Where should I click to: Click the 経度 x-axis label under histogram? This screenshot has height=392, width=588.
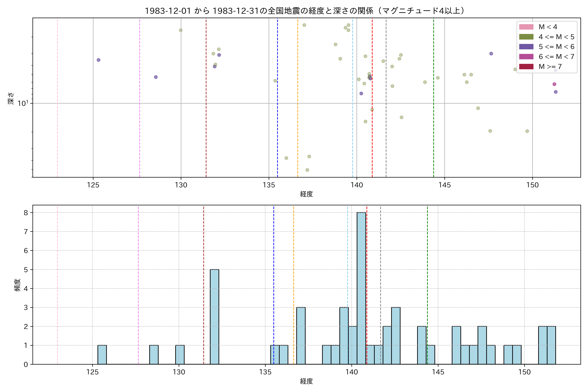[306, 381]
